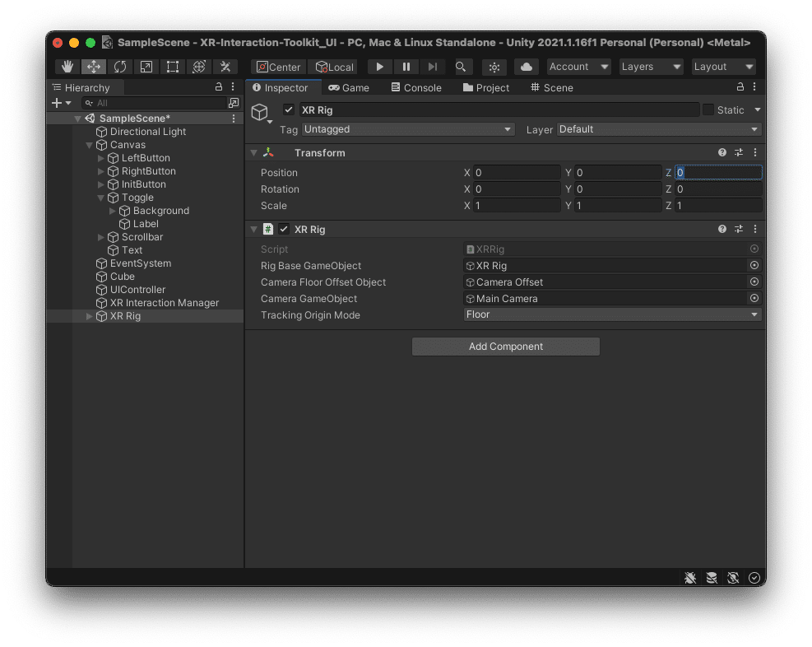Open XR Rig component presets icon
This screenshot has width=812, height=647.
[739, 229]
